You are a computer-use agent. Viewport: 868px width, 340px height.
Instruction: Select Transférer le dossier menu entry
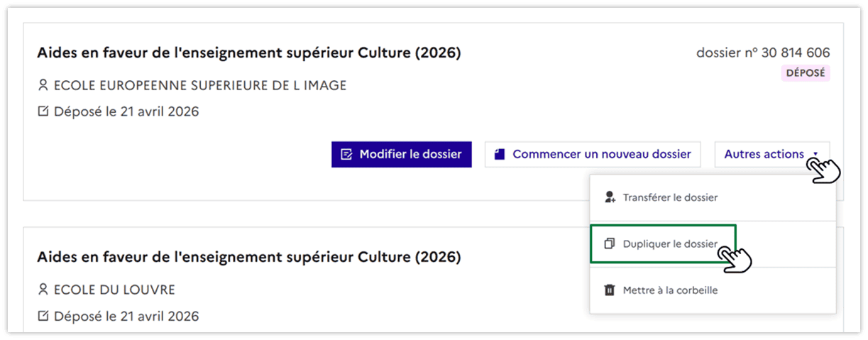(670, 197)
